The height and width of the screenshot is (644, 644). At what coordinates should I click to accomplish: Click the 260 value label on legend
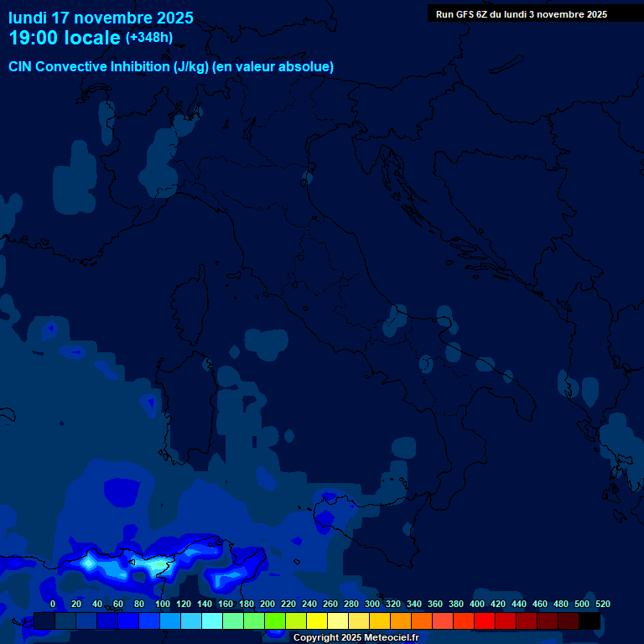(330, 604)
